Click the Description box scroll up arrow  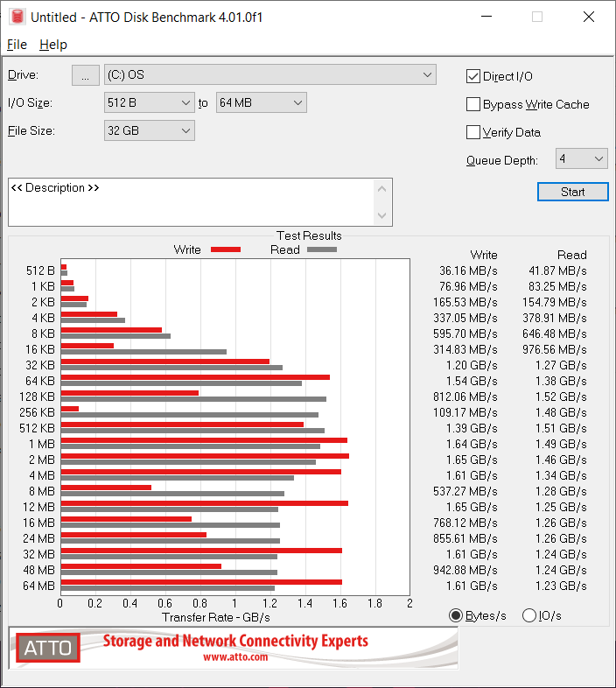coord(381,189)
